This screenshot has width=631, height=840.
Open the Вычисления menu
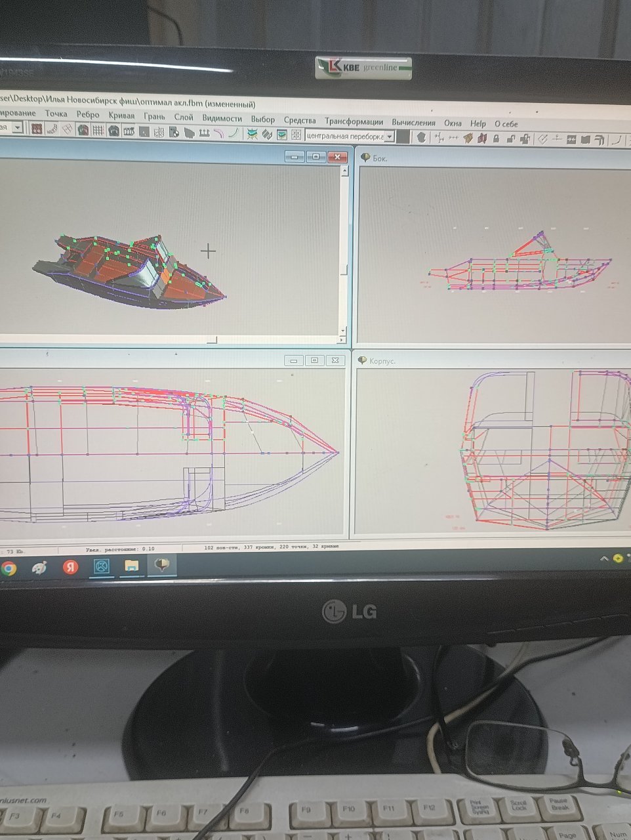(413, 122)
